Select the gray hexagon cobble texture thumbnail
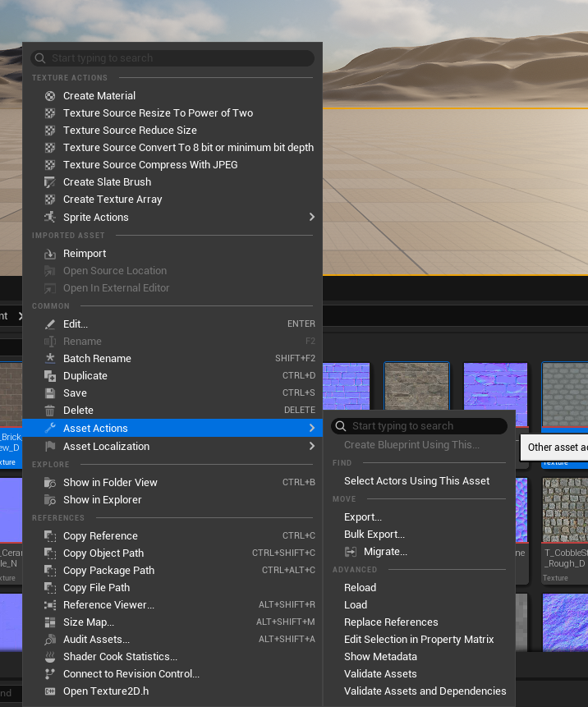Viewport: 588px width, 707px height. 565,394
